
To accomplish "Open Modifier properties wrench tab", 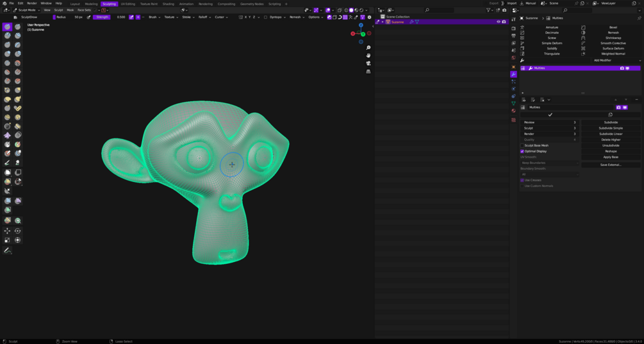I will (513, 74).
